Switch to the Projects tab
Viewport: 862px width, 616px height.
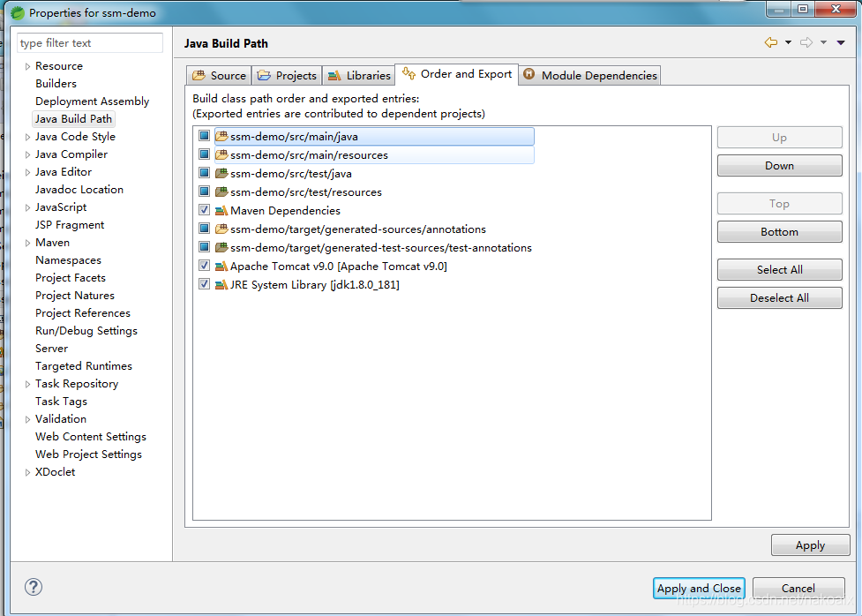(287, 75)
